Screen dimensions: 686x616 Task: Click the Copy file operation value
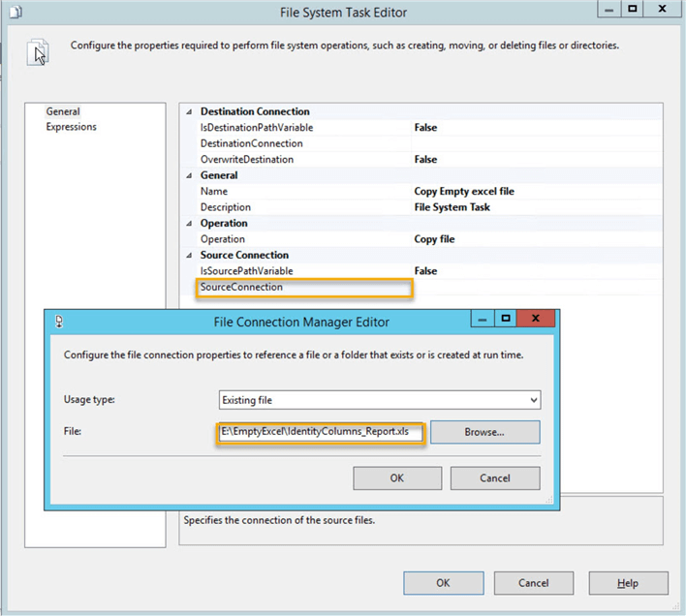(434, 239)
